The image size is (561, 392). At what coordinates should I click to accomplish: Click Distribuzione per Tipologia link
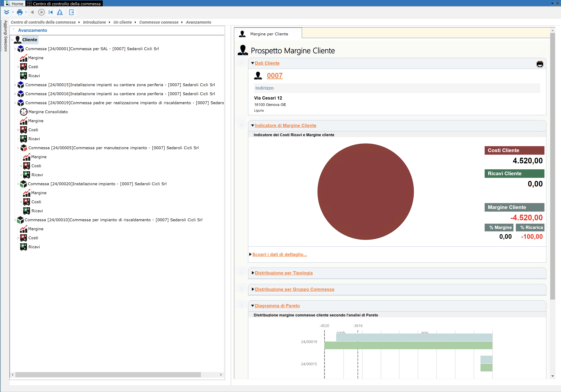(x=284, y=273)
